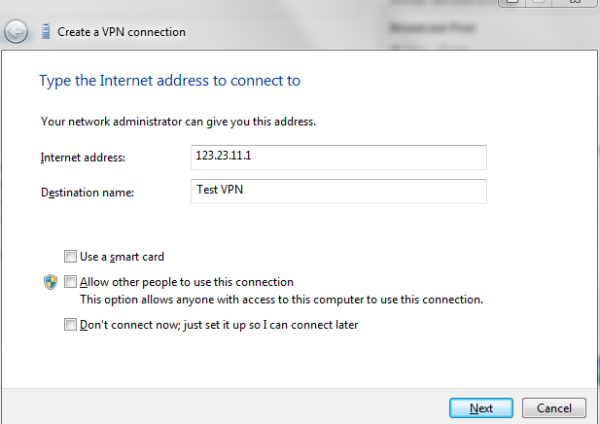Click the UAC shield icon
The width and height of the screenshot is (600, 424).
click(x=51, y=282)
